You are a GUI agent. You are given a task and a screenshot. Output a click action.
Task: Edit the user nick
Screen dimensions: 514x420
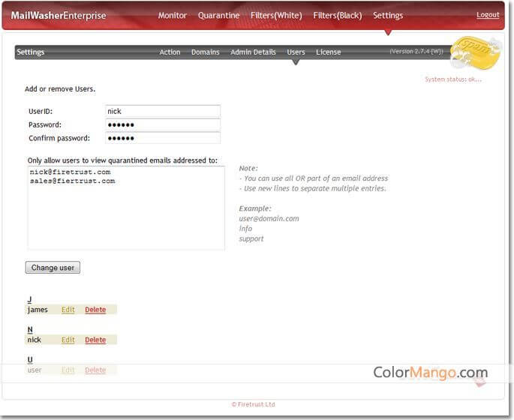pos(68,340)
